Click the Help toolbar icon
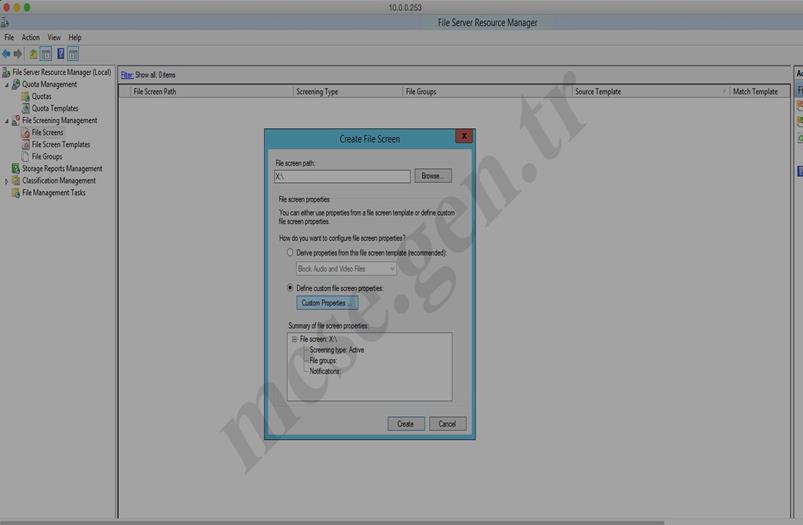This screenshot has width=803, height=525. click(60, 54)
